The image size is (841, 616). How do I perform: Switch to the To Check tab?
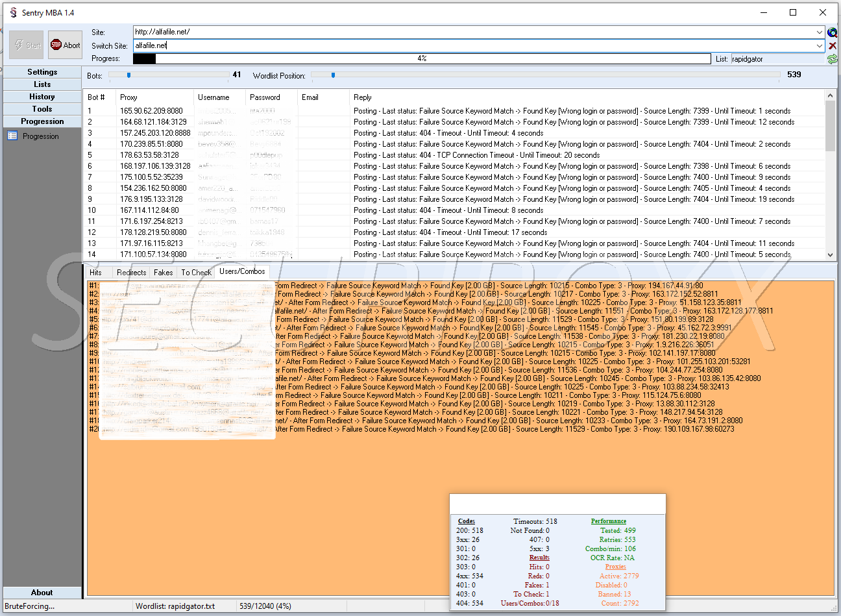pos(196,273)
